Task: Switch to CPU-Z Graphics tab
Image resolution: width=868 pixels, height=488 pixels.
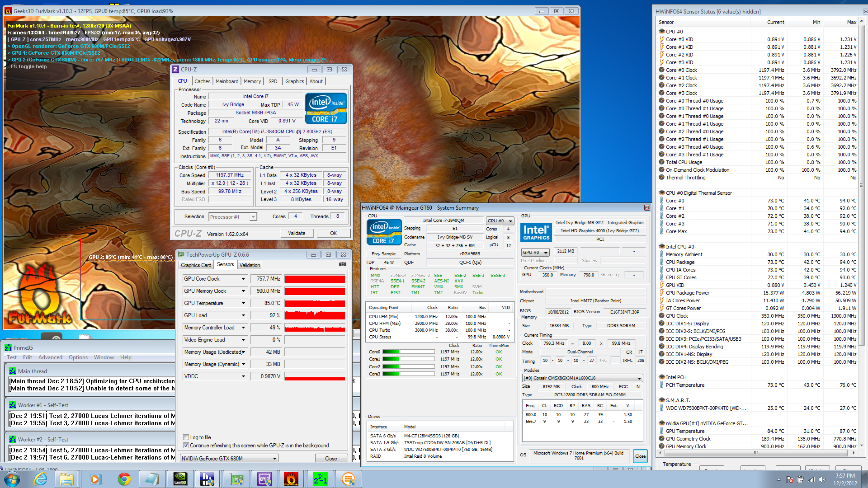Action: click(294, 81)
